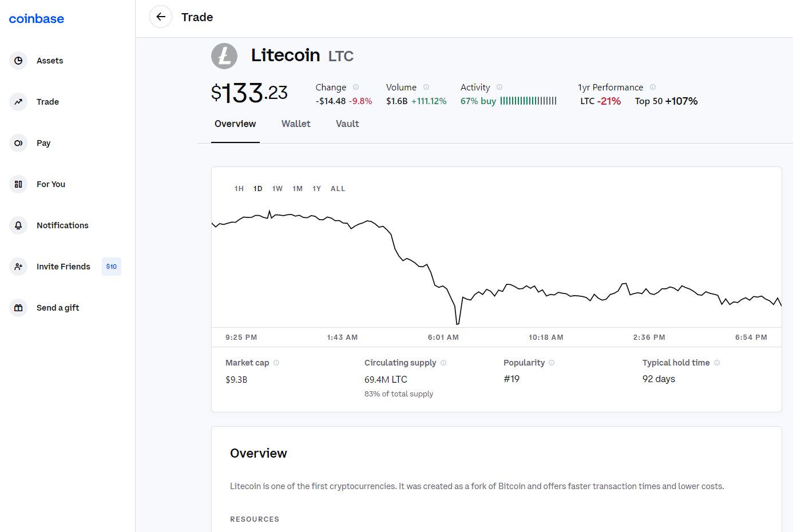Click the info icon beside Popularity
This screenshot has width=793, height=532.
552,363
